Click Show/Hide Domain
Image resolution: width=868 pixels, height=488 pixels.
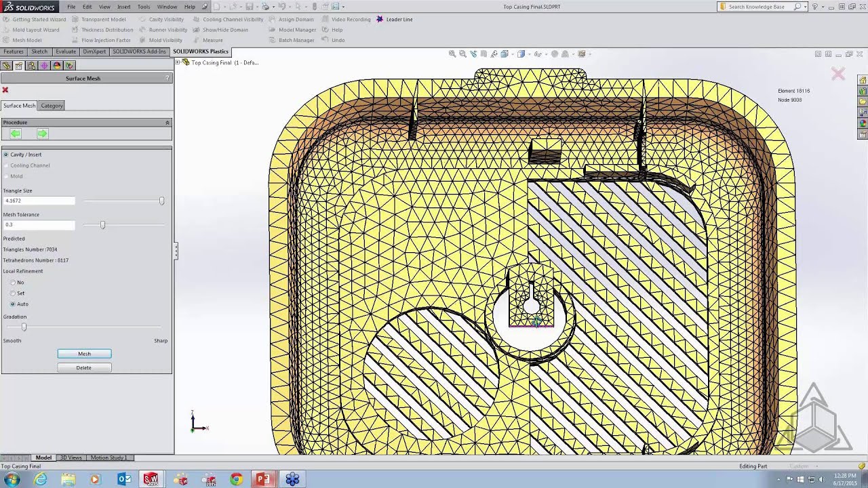(x=220, y=30)
